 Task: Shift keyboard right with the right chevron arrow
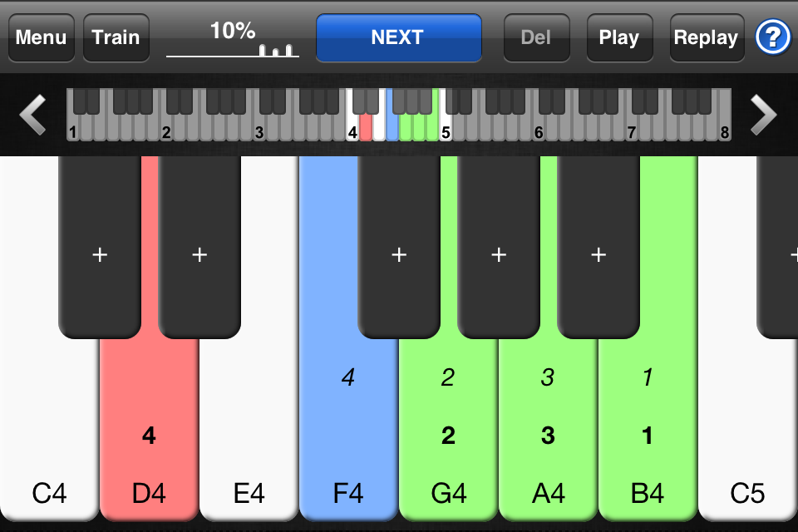click(x=763, y=115)
